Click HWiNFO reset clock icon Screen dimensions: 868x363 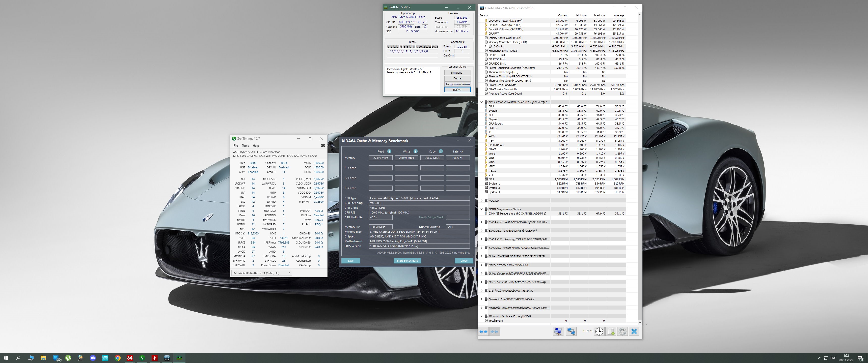coord(599,332)
